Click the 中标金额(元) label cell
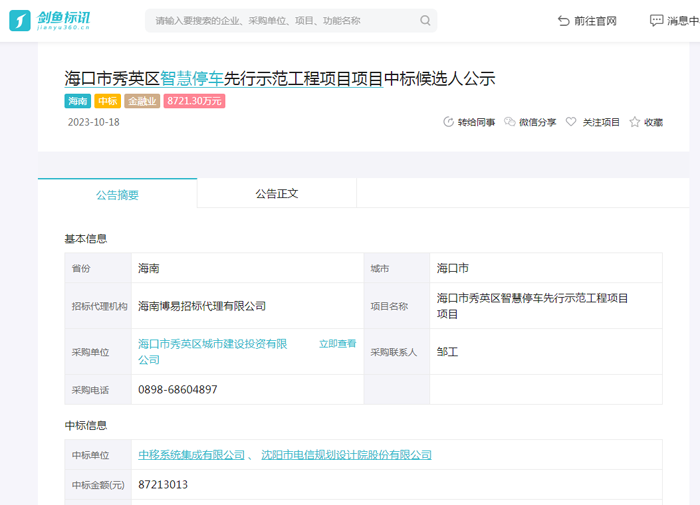The height and width of the screenshot is (505, 700). pyautogui.click(x=99, y=485)
